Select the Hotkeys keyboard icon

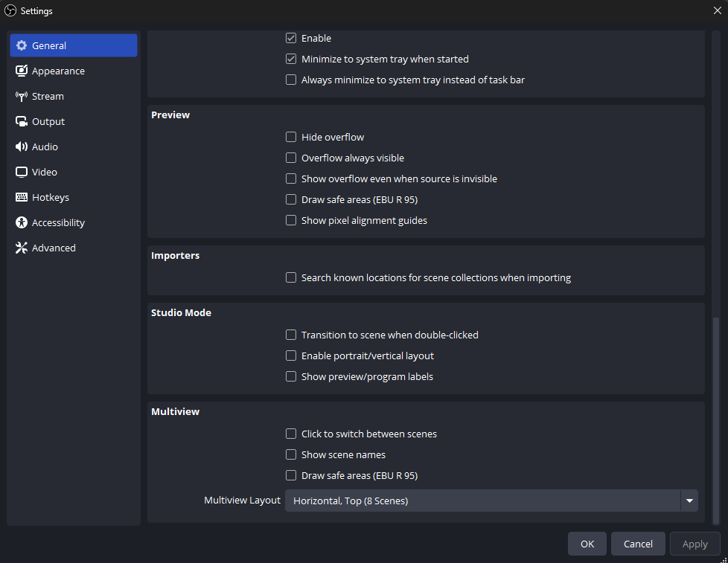(22, 197)
